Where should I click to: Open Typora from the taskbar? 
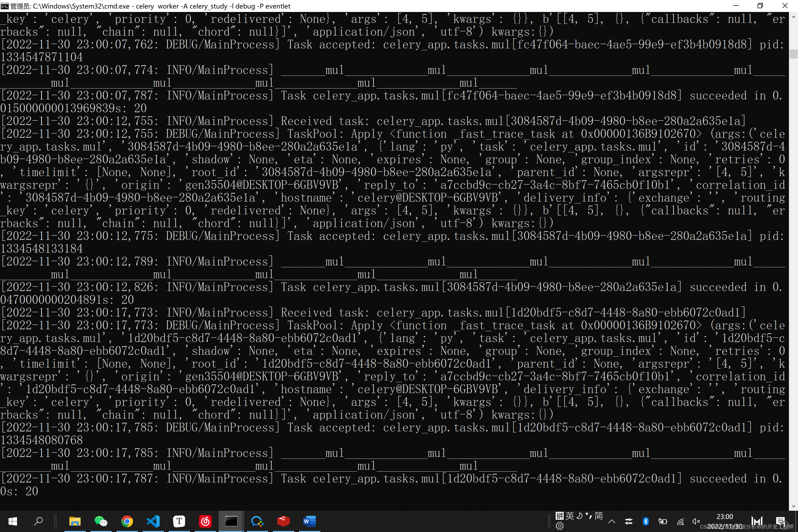179,521
